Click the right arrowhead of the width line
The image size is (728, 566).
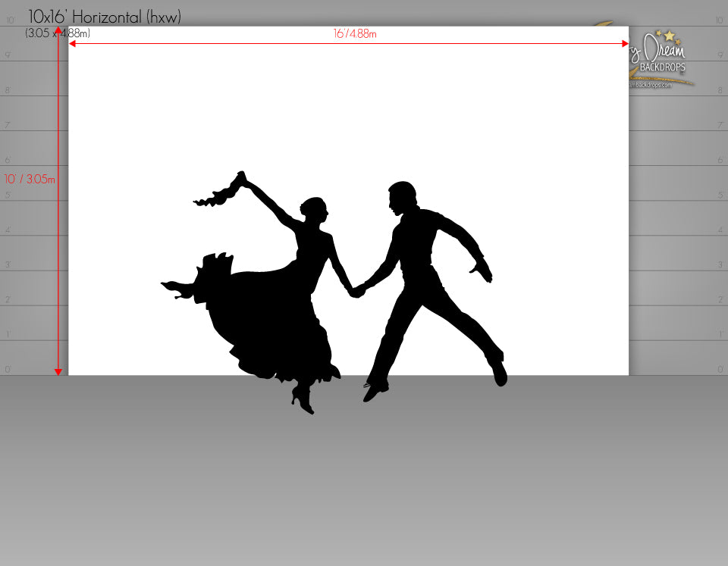[624, 44]
